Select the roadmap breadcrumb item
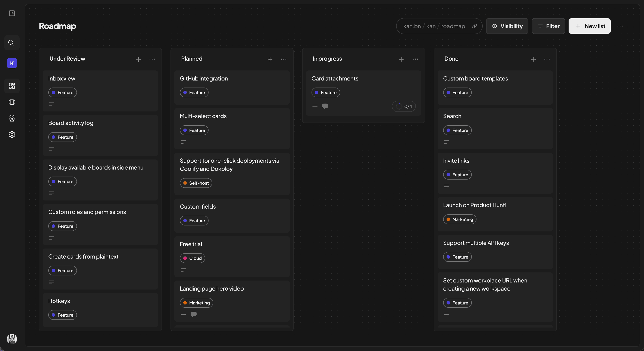Viewport: 644px width, 351px height. pos(453,26)
